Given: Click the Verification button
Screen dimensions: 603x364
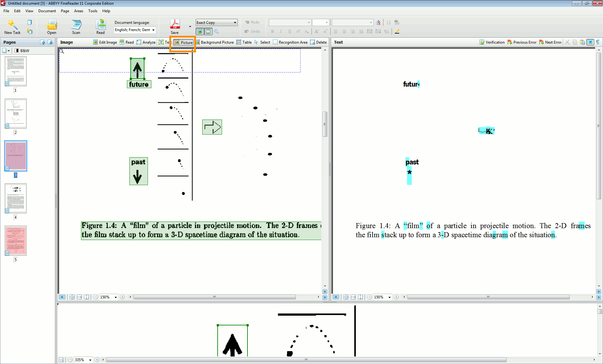Looking at the screenshot, I should 492,42.
